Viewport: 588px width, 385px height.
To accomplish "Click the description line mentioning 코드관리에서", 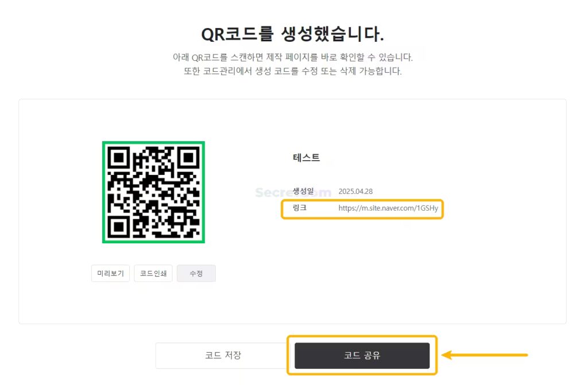I will coord(292,71).
